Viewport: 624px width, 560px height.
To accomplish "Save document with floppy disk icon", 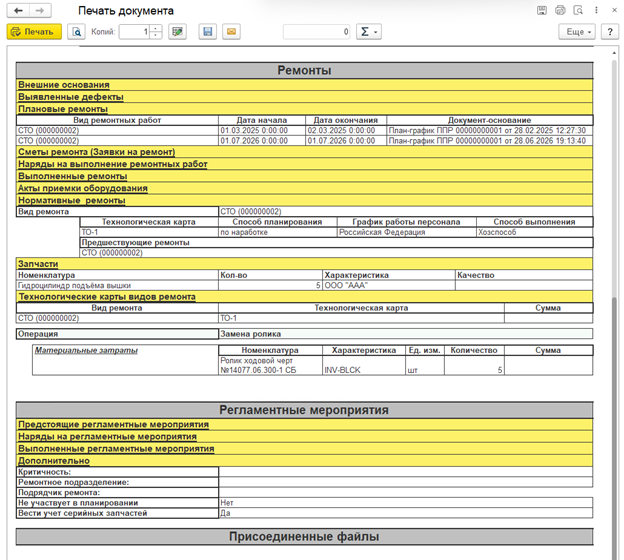I will click(208, 32).
